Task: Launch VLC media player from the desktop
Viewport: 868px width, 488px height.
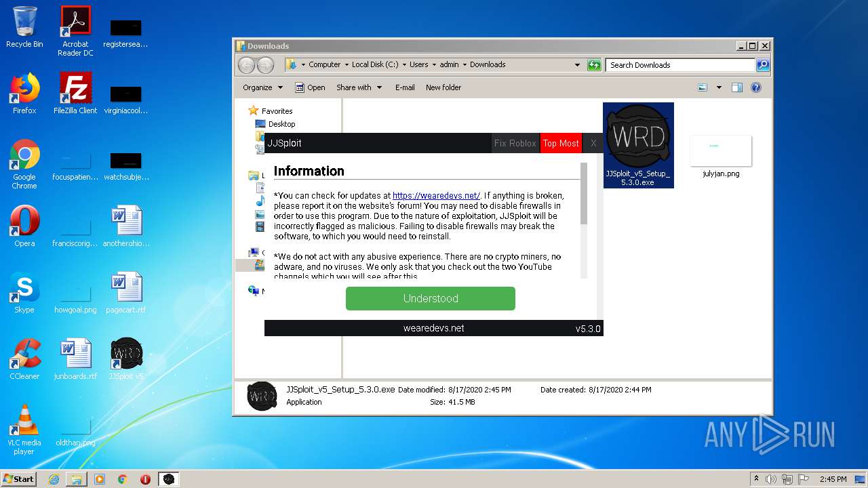Action: coord(24,430)
